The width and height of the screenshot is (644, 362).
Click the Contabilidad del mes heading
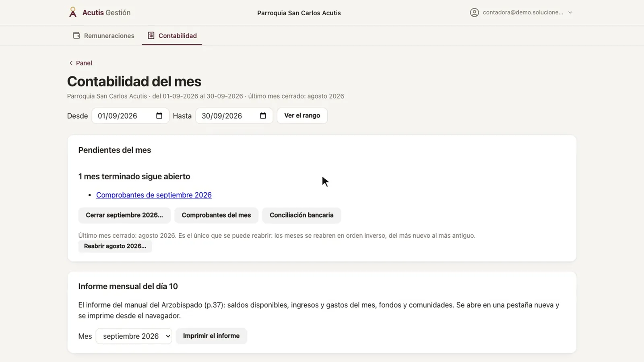click(134, 81)
